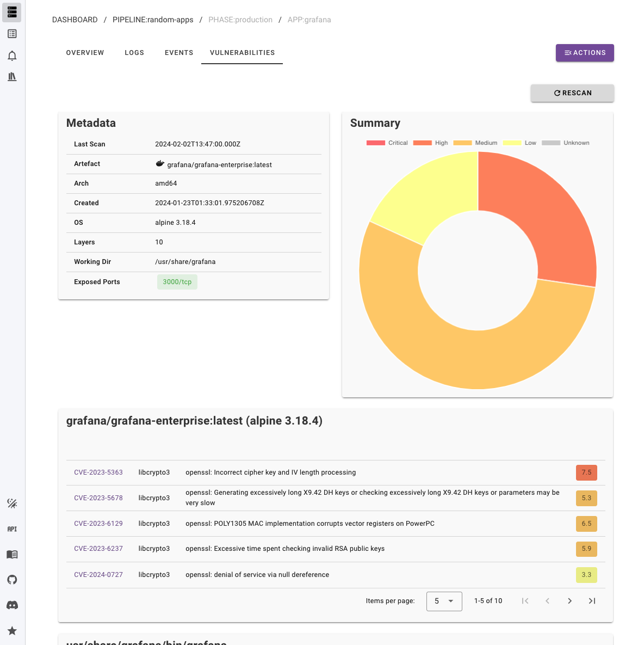The width and height of the screenshot is (644, 645).
Task: Click the '1-5 of 10' pagination range text
Action: pyautogui.click(x=488, y=601)
